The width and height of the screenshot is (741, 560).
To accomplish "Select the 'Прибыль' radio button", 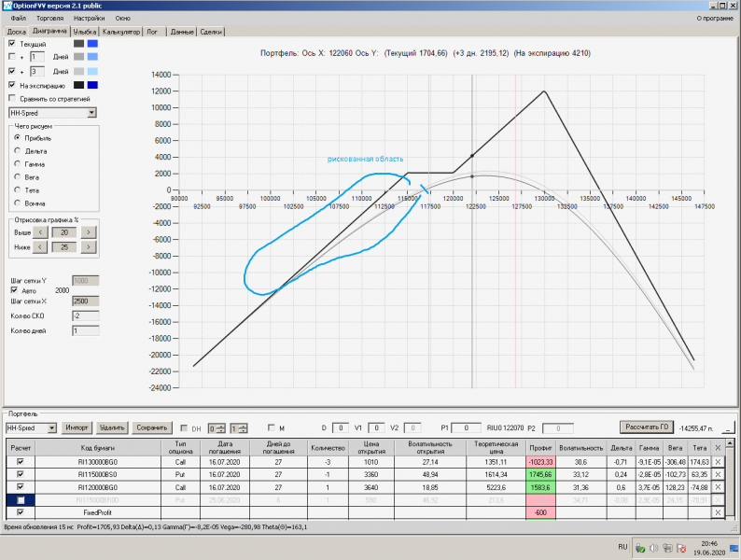I will pos(18,137).
